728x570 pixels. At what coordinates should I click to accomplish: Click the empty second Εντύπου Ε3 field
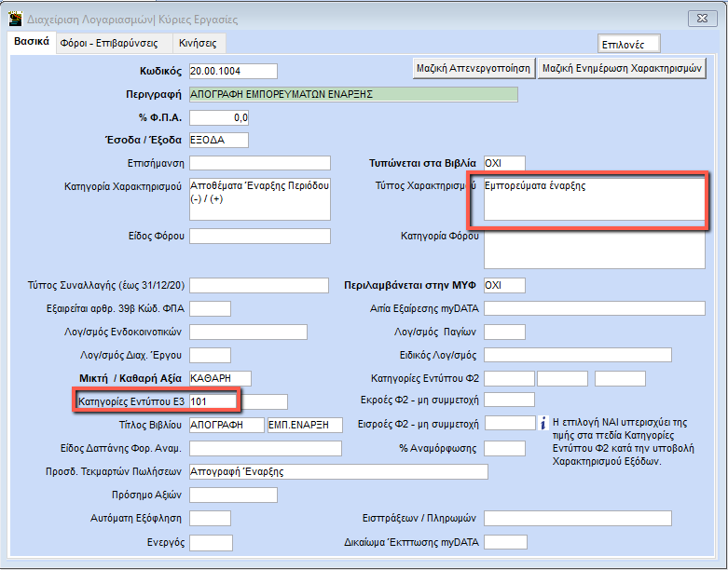[x=265, y=401]
